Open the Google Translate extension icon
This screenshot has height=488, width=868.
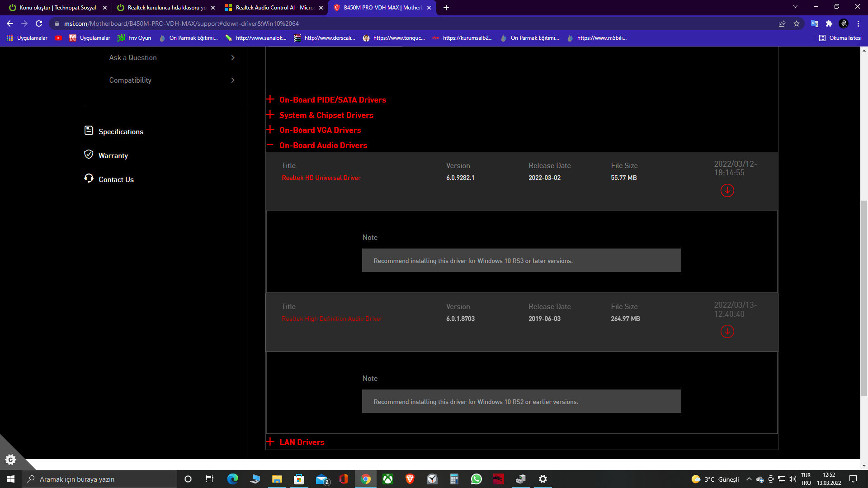814,23
